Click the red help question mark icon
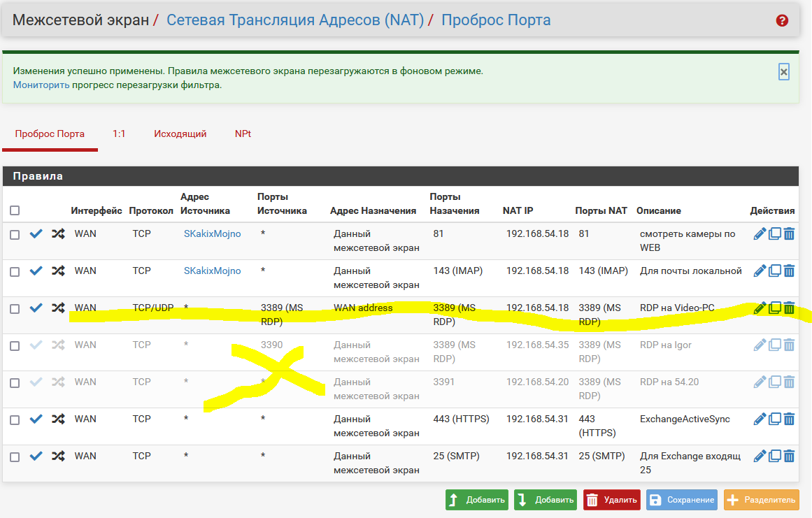This screenshot has width=812, height=518. click(782, 21)
